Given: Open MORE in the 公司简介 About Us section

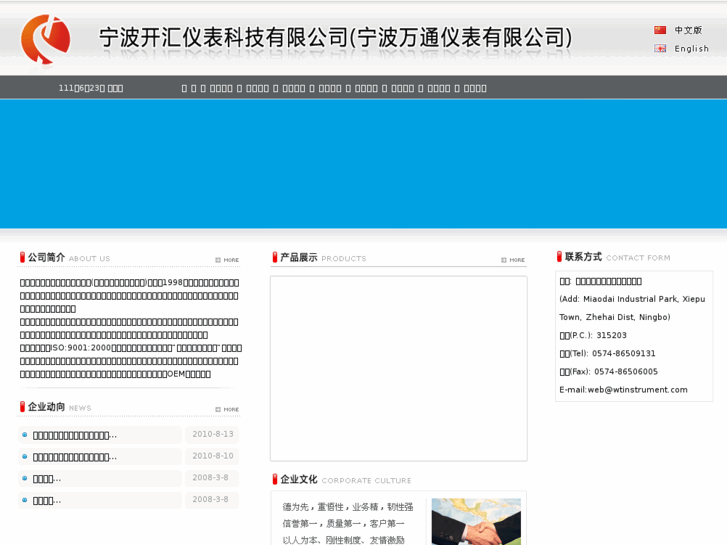Looking at the screenshot, I should (227, 260).
